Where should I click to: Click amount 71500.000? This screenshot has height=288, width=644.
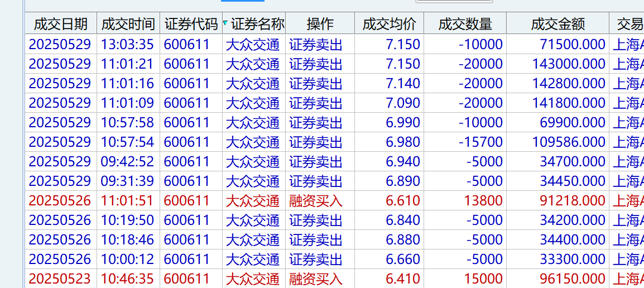tap(573, 44)
